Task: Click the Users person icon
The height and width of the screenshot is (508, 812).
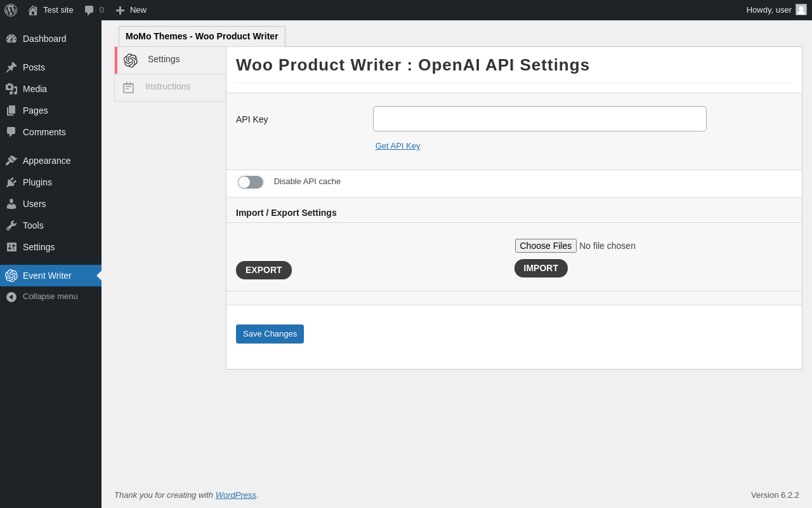Action: click(x=11, y=204)
